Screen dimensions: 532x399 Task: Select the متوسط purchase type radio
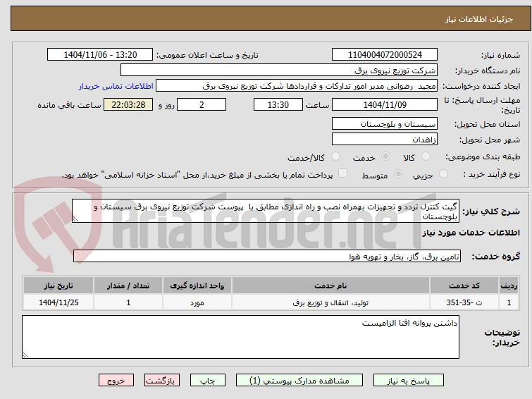pyautogui.click(x=398, y=174)
